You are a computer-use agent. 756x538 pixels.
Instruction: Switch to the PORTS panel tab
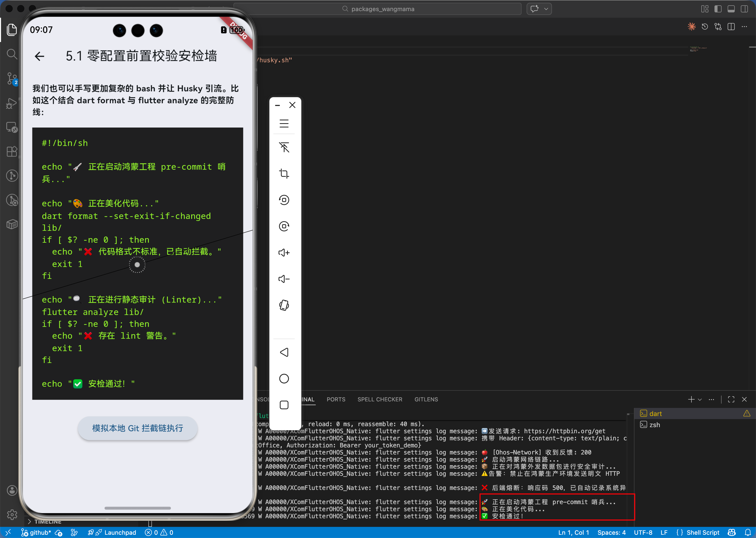[336, 400]
